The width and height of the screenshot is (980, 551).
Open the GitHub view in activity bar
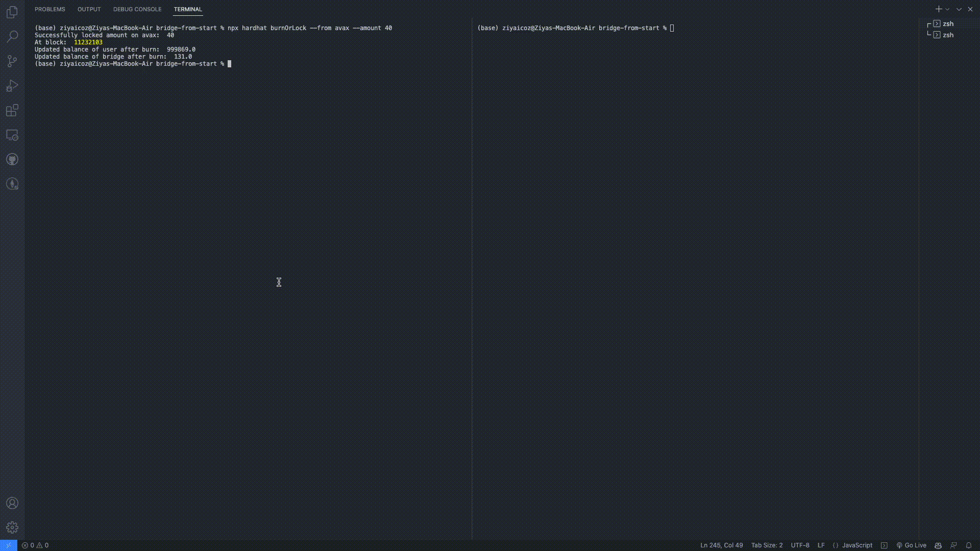pyautogui.click(x=12, y=160)
